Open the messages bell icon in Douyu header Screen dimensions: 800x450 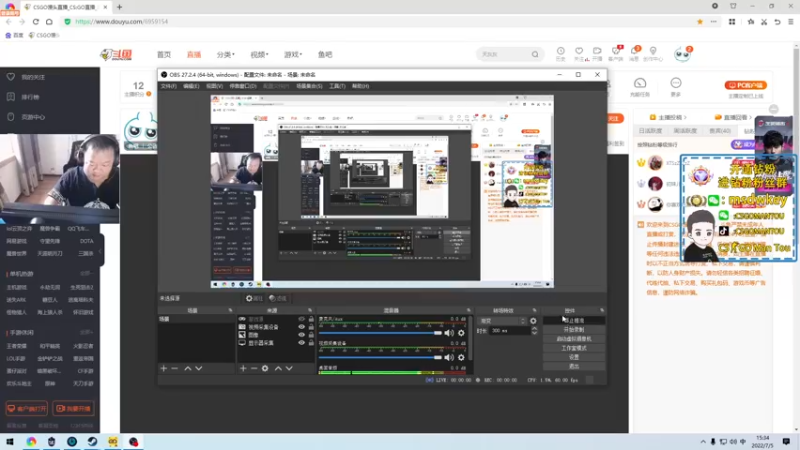click(634, 51)
